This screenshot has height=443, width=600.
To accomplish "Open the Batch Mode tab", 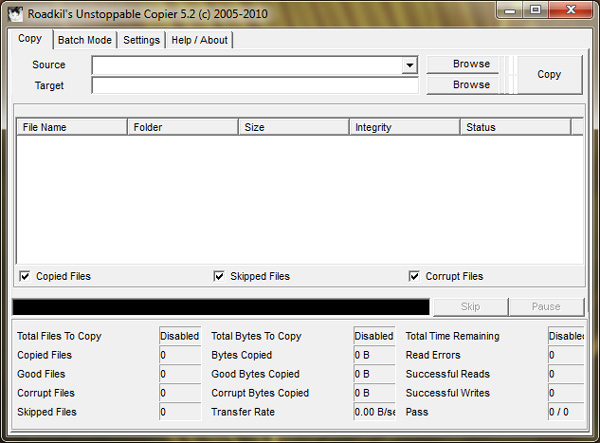I will 85,40.
